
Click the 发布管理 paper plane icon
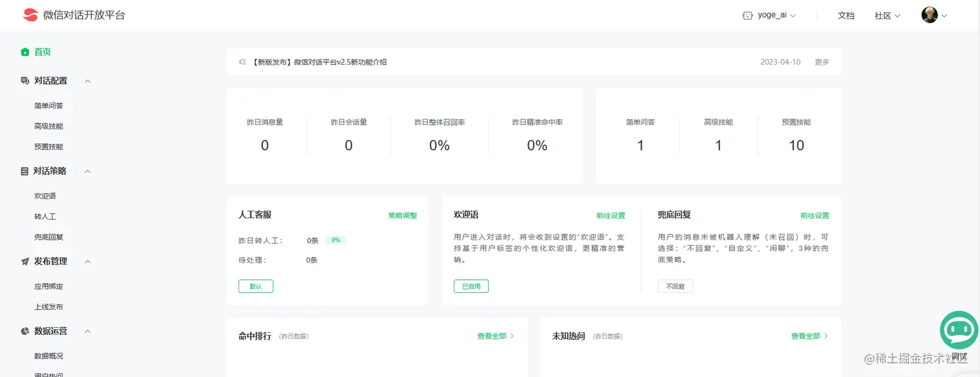[25, 262]
